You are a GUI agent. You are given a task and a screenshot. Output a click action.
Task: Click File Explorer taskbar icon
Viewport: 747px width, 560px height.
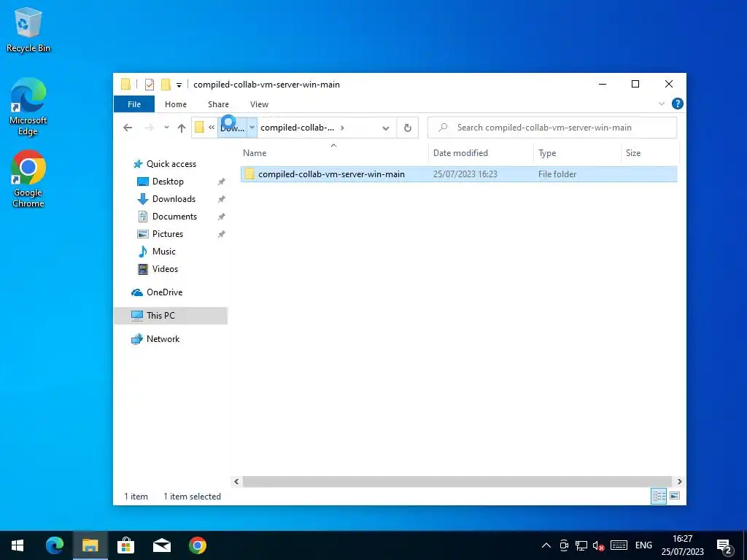pos(90,545)
